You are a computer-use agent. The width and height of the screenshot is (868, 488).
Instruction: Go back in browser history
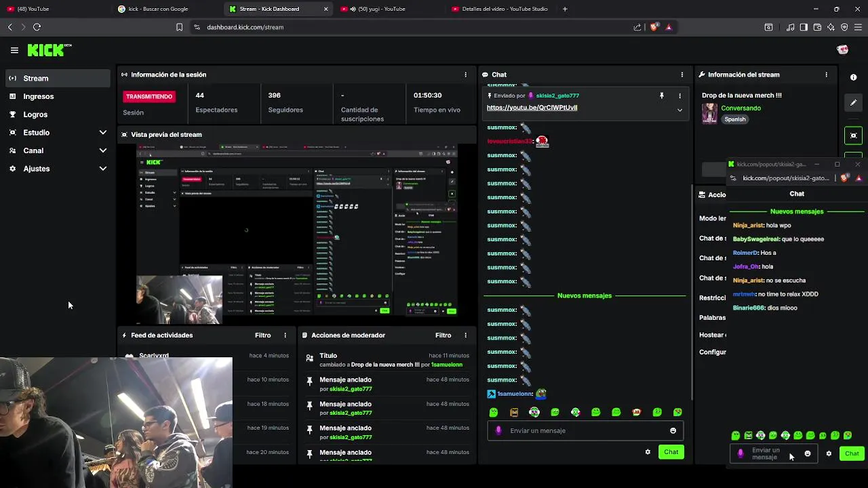[x=10, y=27]
